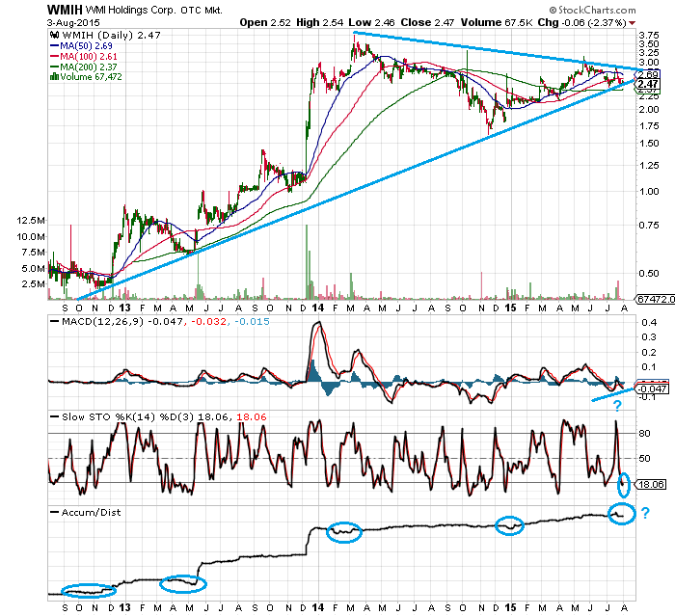
Task: Click the red down-arrow after the Chg value
Action: (x=632, y=23)
